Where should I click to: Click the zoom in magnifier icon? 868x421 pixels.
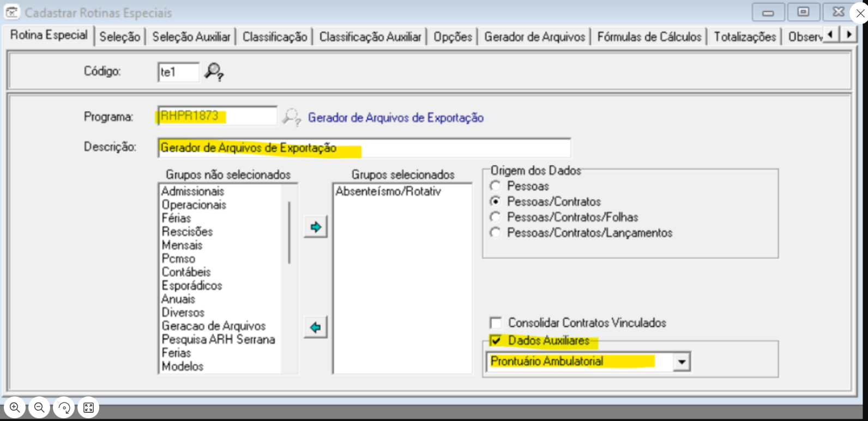tap(15, 407)
